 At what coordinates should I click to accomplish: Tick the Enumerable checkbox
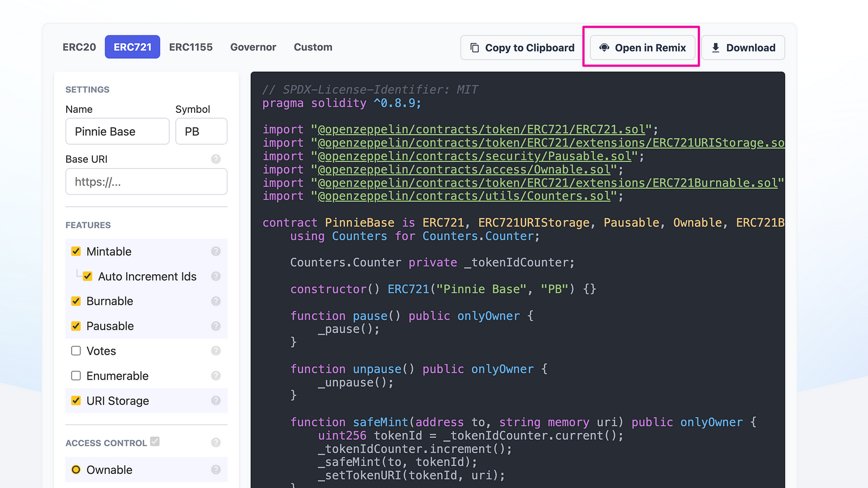point(76,376)
